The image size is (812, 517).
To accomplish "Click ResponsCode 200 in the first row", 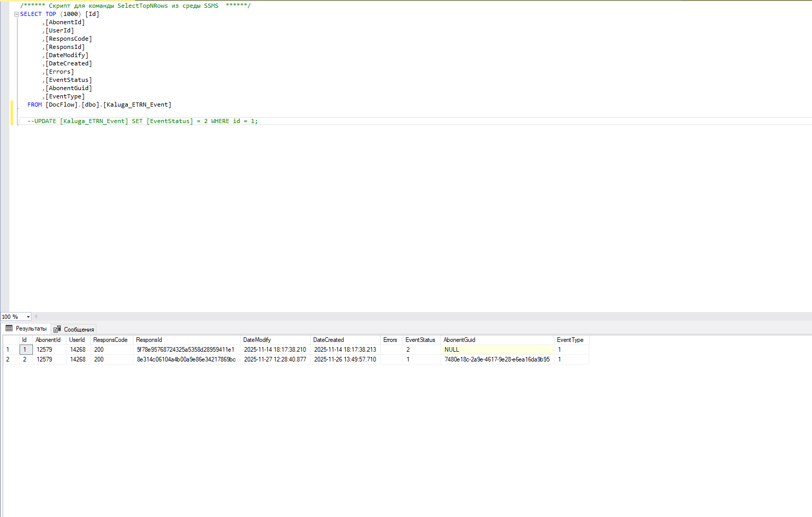I will click(112, 350).
